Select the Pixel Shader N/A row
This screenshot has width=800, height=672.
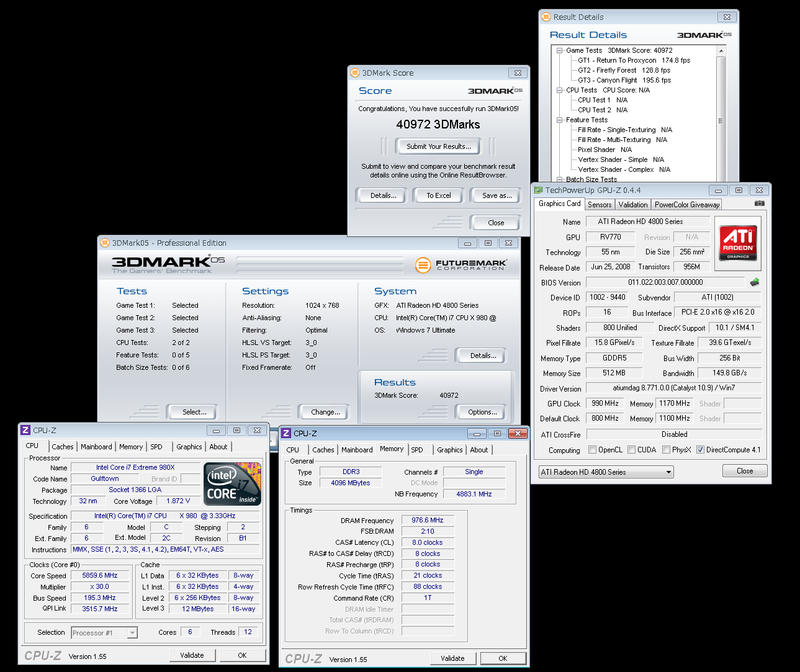tap(604, 150)
